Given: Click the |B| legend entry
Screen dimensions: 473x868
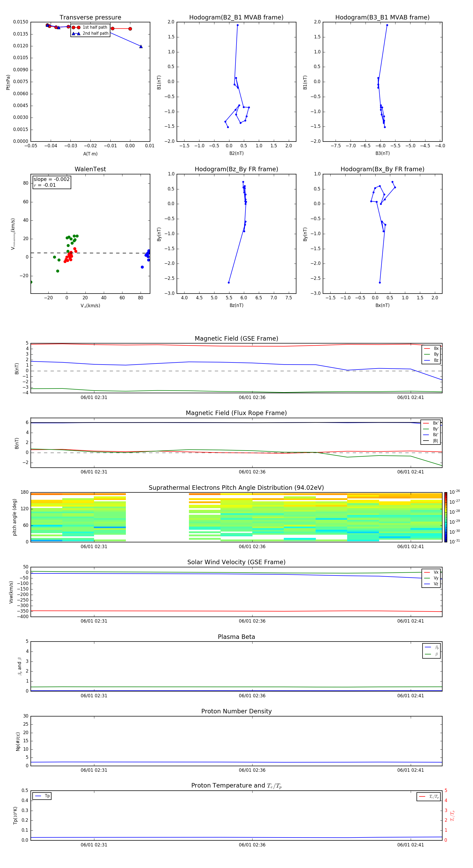Looking at the screenshot, I should [x=431, y=441].
